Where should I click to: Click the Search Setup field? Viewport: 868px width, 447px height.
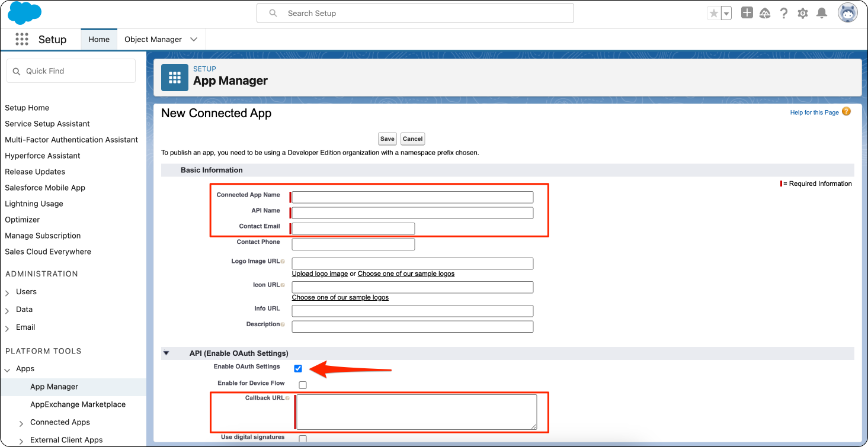coord(415,13)
